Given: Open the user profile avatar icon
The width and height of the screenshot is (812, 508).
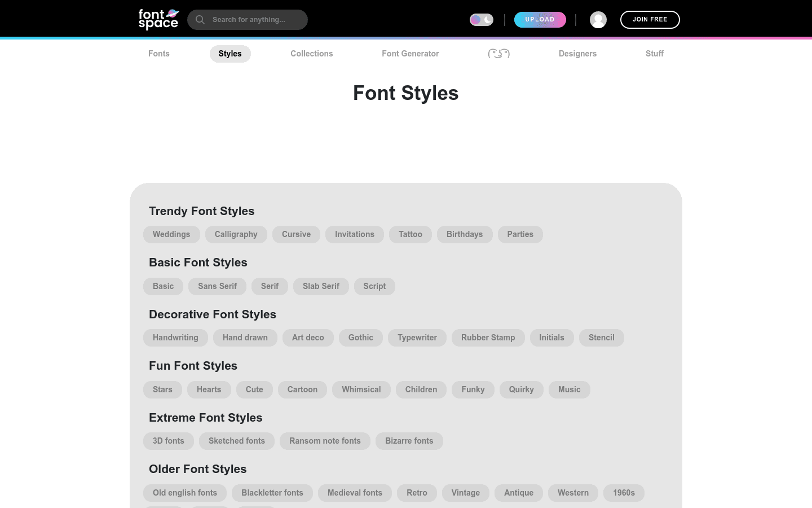Looking at the screenshot, I should tap(598, 20).
